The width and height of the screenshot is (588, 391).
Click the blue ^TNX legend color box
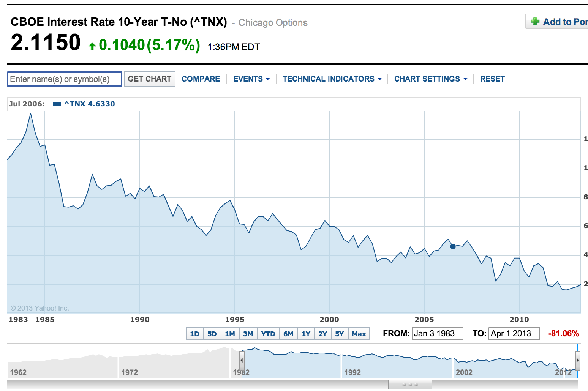[x=57, y=104]
